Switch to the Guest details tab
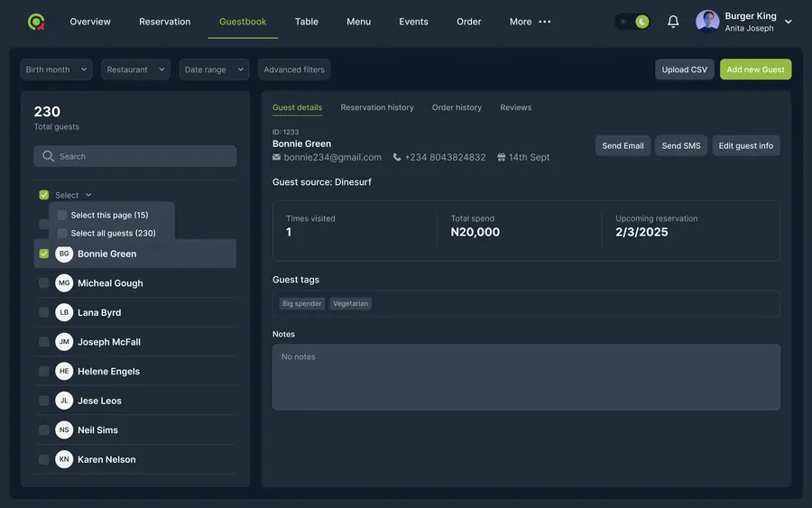The height and width of the screenshot is (508, 812). (297, 107)
